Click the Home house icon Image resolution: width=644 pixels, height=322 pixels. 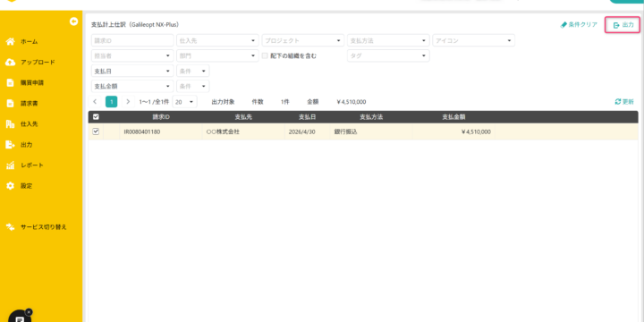coord(11,41)
